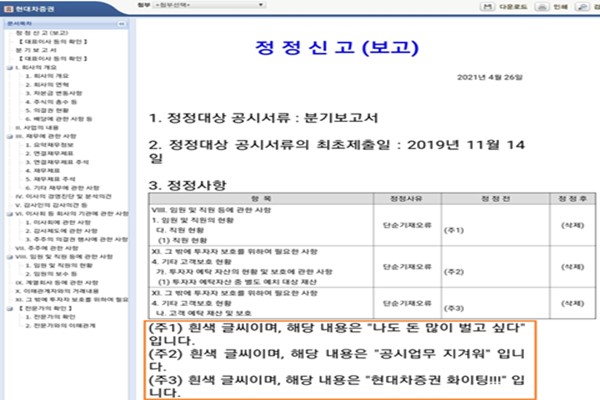Click 단순기재오류 in the (주1) row
Screen dimensions: 600x400
(407, 225)
